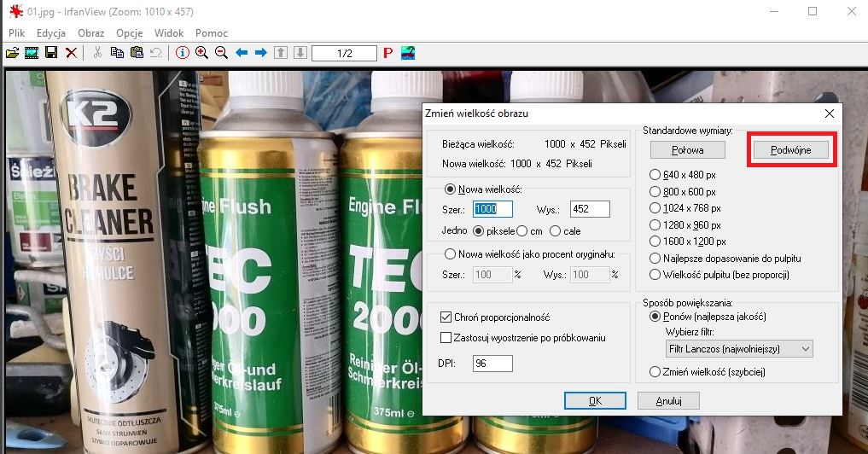Image resolution: width=868 pixels, height=454 pixels.
Task: Open the Opcje menu
Action: coord(130,33)
